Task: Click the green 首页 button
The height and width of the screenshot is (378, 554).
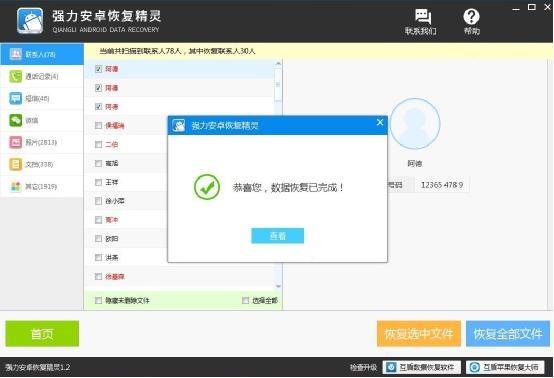Action: coord(42,333)
